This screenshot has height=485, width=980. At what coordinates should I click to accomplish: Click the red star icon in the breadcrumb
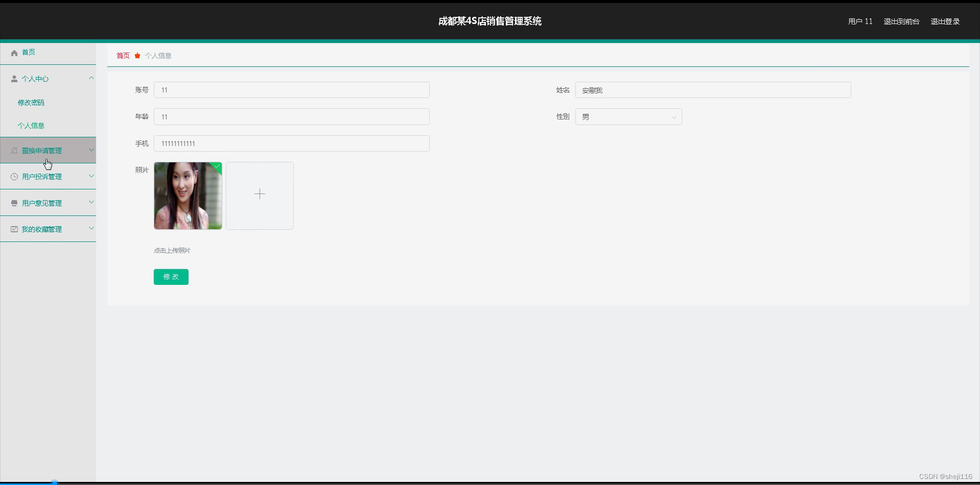click(x=137, y=55)
